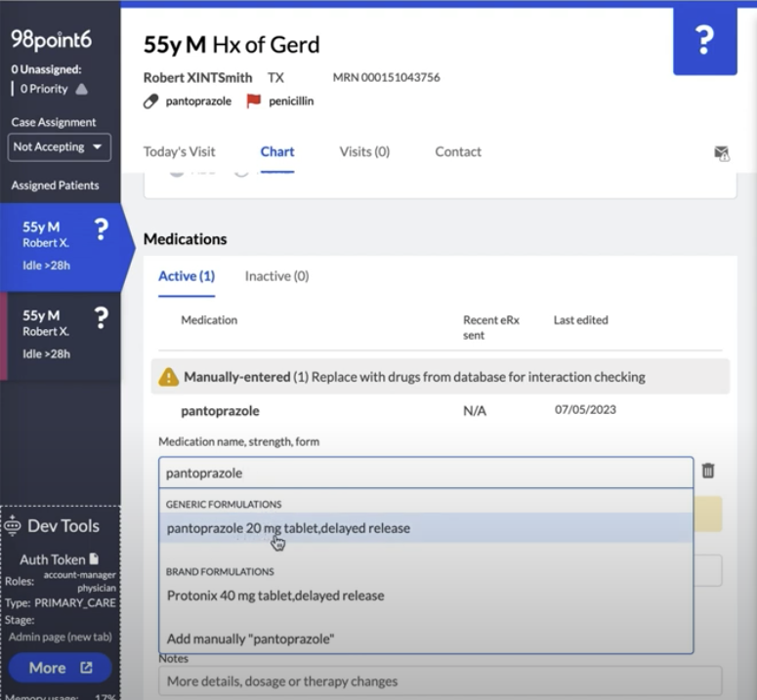
Task: Click the GENERIC FORMULATIONS group header
Action: (224, 504)
